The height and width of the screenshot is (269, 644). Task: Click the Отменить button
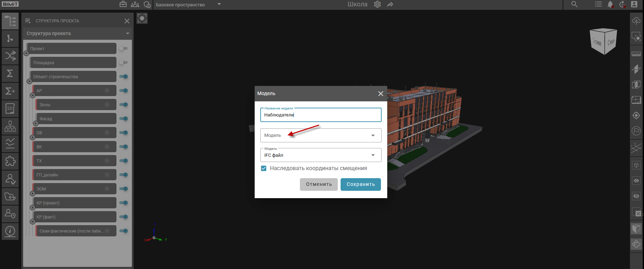point(318,184)
